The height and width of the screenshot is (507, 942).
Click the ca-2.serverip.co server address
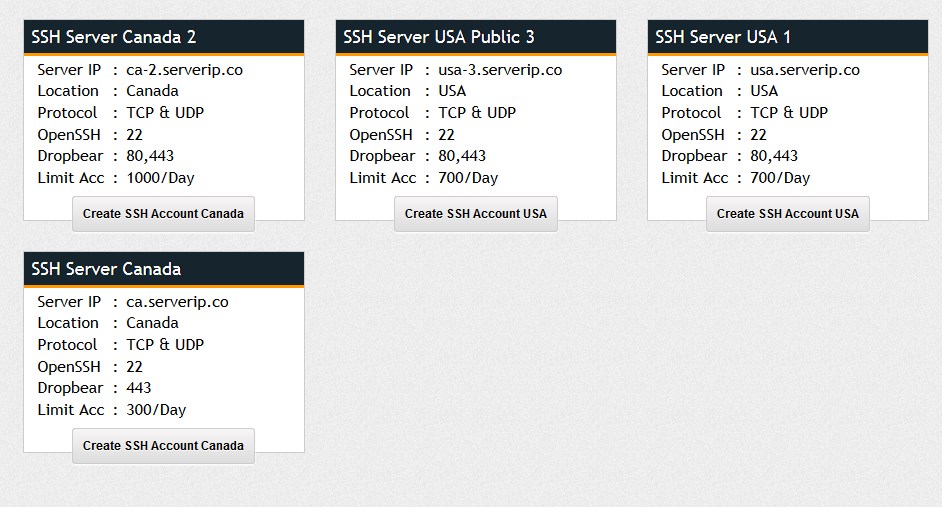point(184,70)
